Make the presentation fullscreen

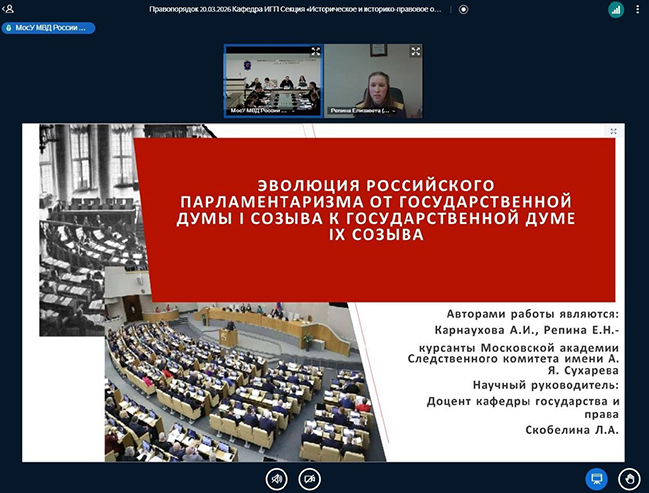click(x=613, y=131)
